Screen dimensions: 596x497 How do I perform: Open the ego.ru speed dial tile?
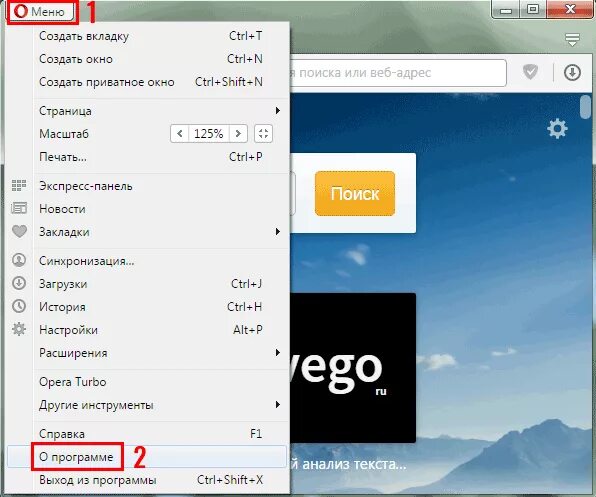(353, 368)
